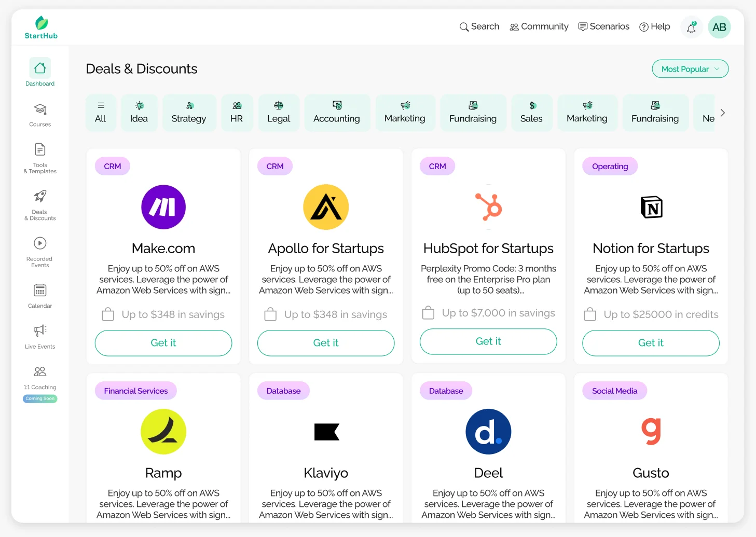The width and height of the screenshot is (756, 537).
Task: Select the Sales category tab
Action: tap(531, 113)
